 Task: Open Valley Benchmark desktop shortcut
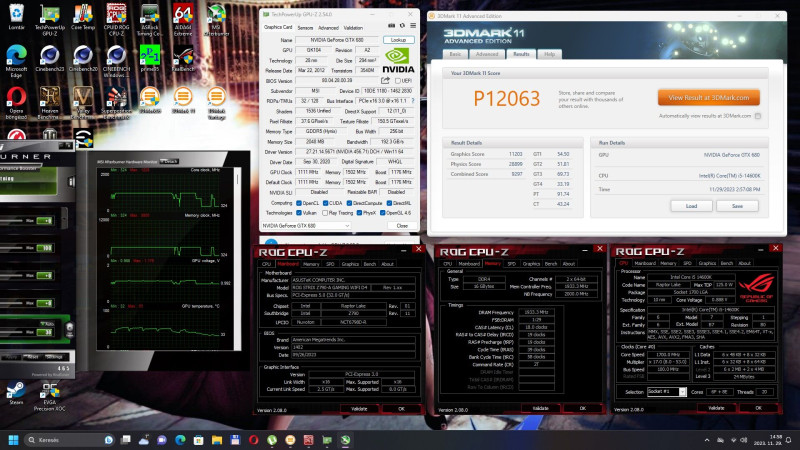83,103
